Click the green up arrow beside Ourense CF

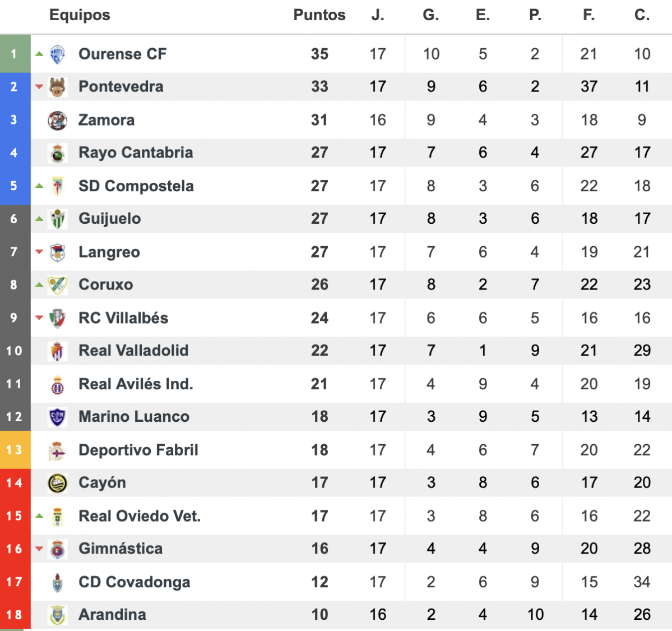click(x=39, y=54)
